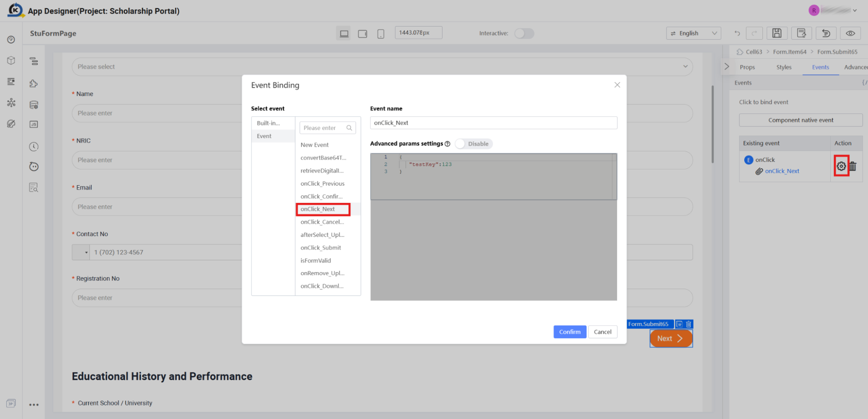The height and width of the screenshot is (419, 868).
Task: Delete the onClick event with trash icon
Action: click(x=853, y=166)
